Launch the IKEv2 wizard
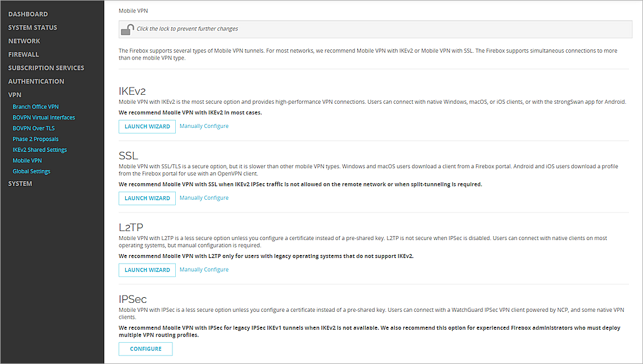 tap(147, 127)
